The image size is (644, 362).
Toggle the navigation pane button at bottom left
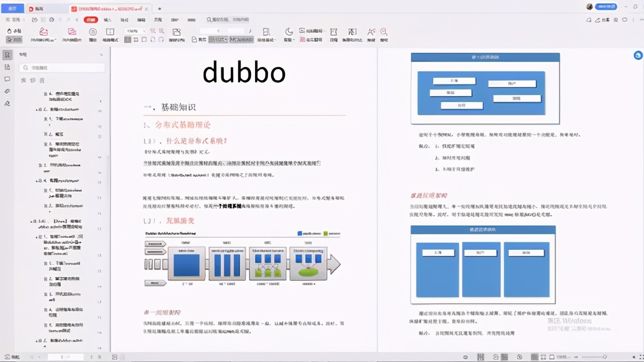pos(11,357)
